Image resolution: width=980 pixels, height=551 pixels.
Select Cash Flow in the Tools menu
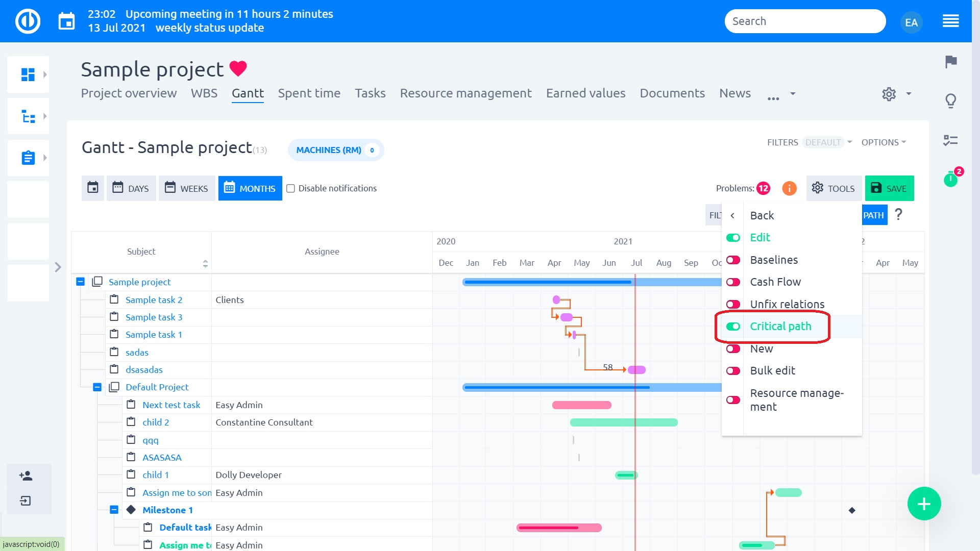tap(775, 282)
